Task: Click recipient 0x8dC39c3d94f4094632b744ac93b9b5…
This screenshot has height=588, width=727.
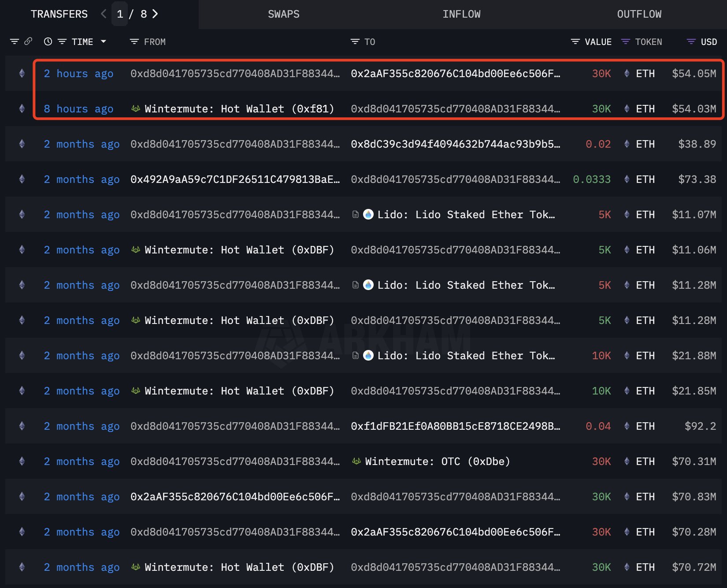Action: click(x=456, y=144)
